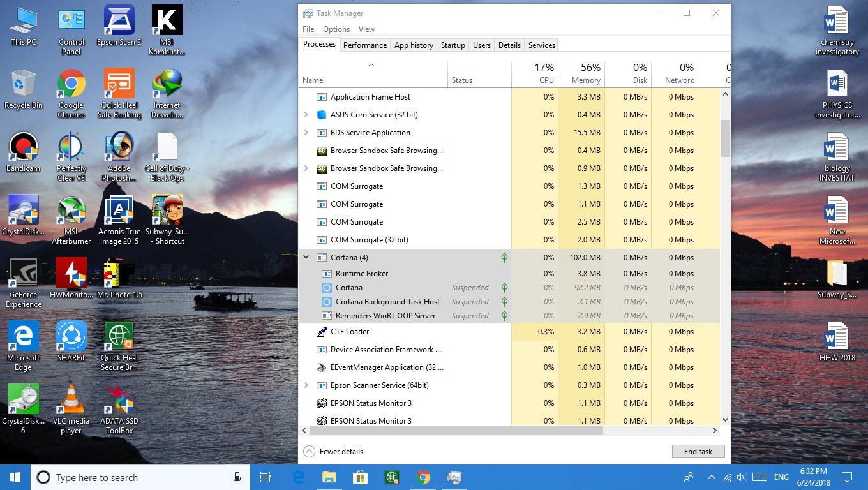Expand the Epson Scanner Service (64bit) entry
The width and height of the screenshot is (868, 490).
306,385
